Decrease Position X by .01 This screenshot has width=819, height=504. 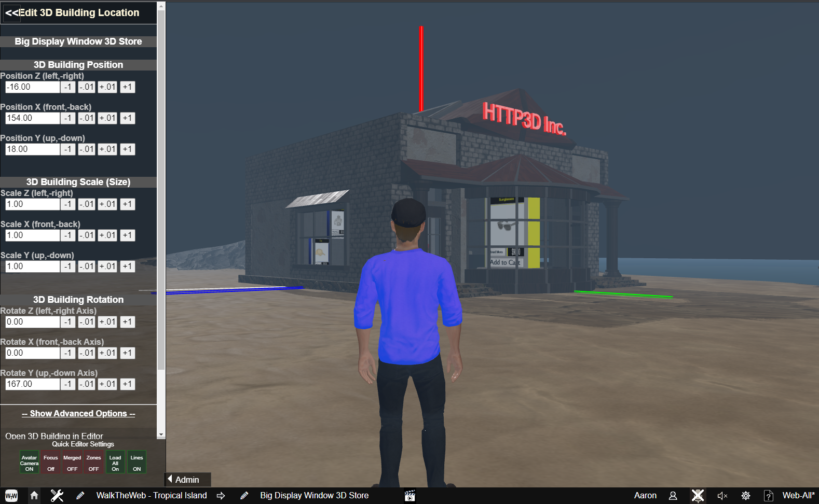coord(87,118)
